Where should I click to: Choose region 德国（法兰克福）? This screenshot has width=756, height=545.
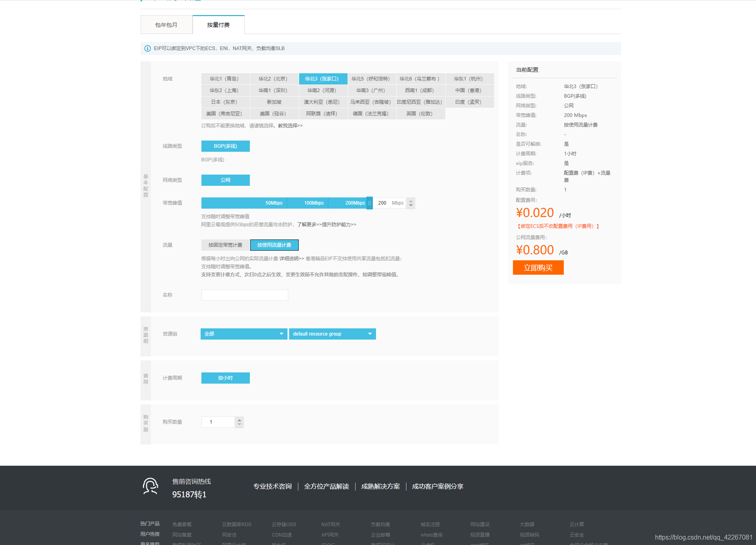click(372, 114)
